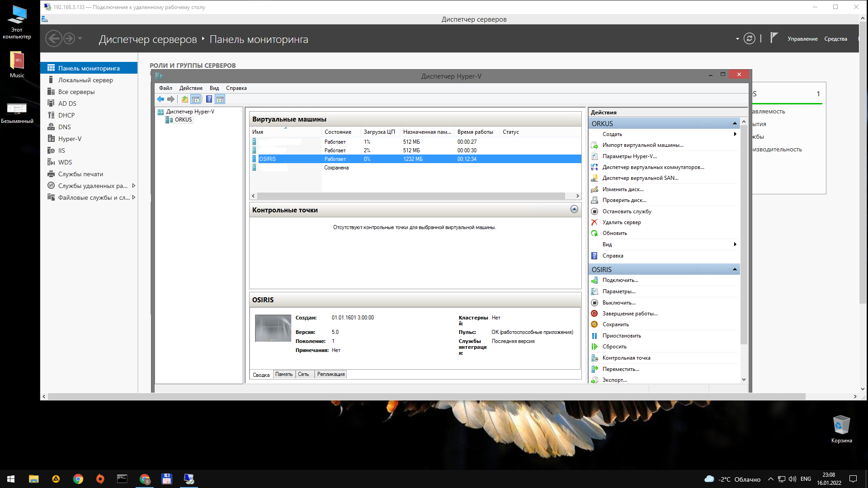Open the Вид menu in menu bar
The width and height of the screenshot is (868, 488).
[x=214, y=88]
